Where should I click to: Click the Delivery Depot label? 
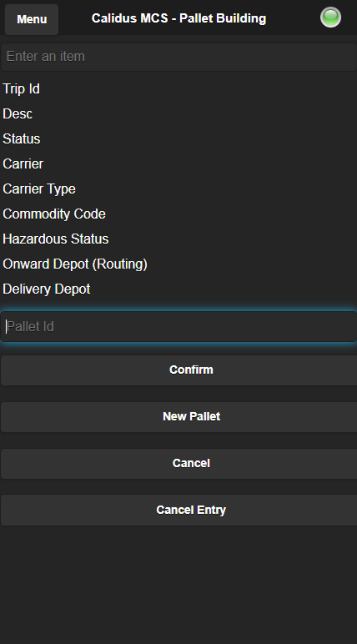[x=47, y=289]
